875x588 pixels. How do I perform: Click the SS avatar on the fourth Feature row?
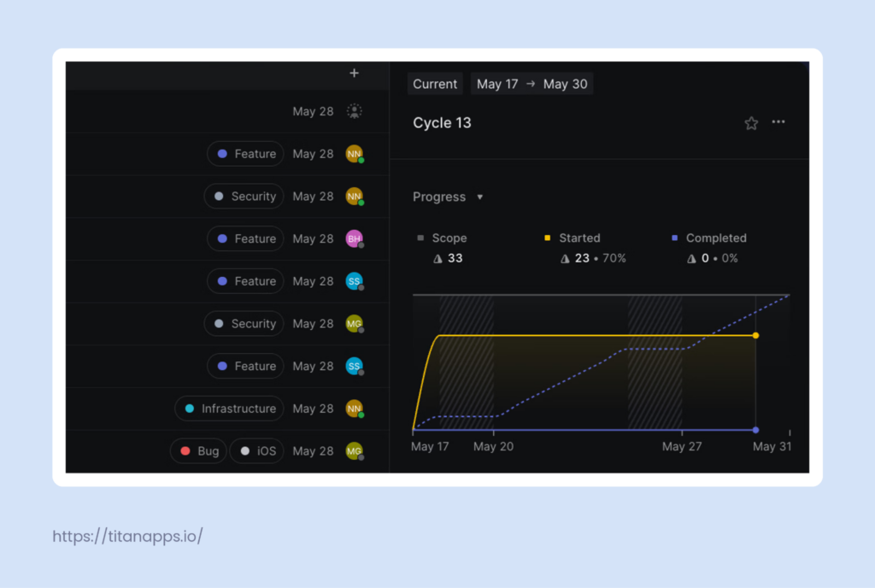(x=355, y=366)
